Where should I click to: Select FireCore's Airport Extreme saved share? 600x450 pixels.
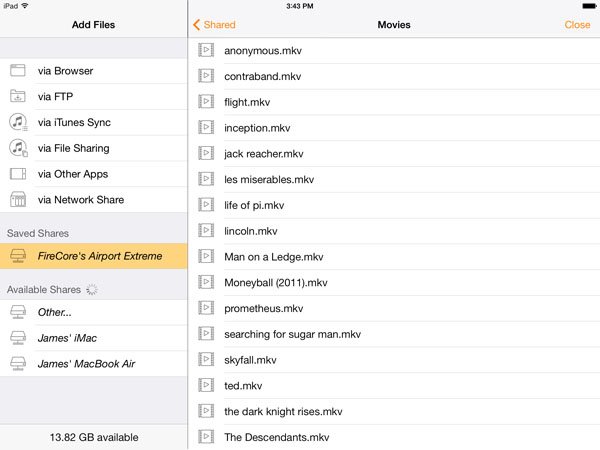pyautogui.click(x=94, y=256)
